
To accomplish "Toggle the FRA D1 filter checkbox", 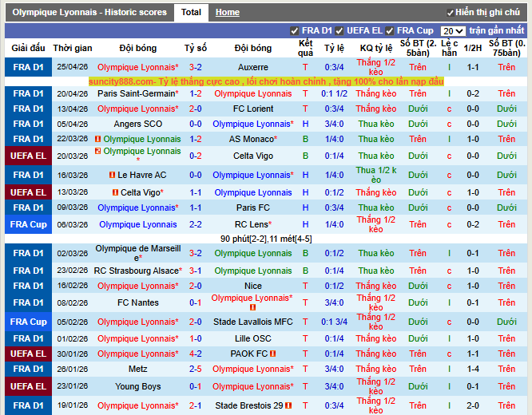I will click(294, 31).
